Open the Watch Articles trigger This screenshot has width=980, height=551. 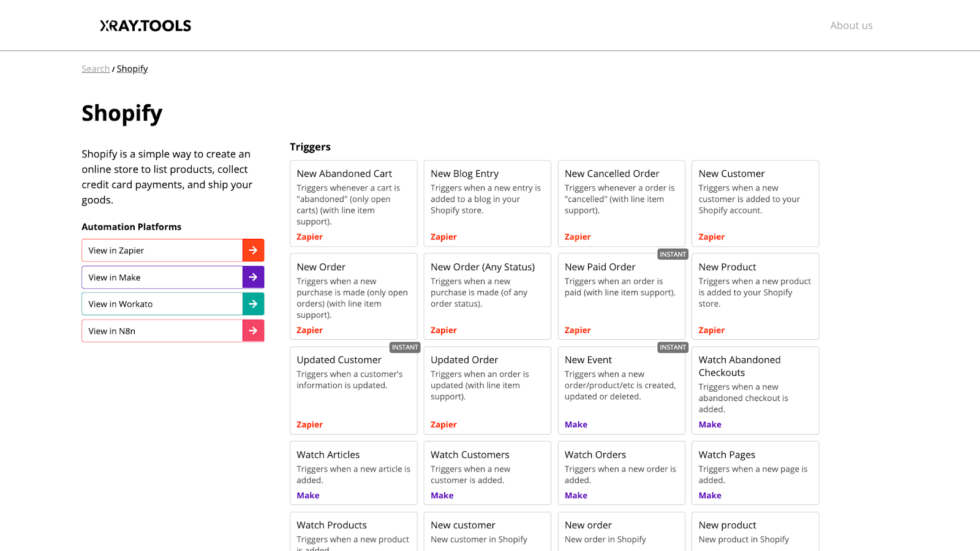click(x=353, y=473)
